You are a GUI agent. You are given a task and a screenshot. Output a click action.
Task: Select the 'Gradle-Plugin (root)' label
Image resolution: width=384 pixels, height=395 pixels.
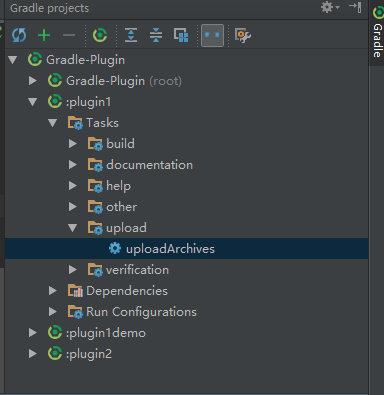pos(124,81)
